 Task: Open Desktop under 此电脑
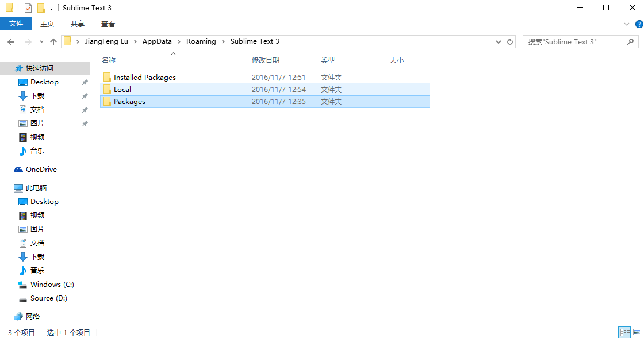coord(44,202)
